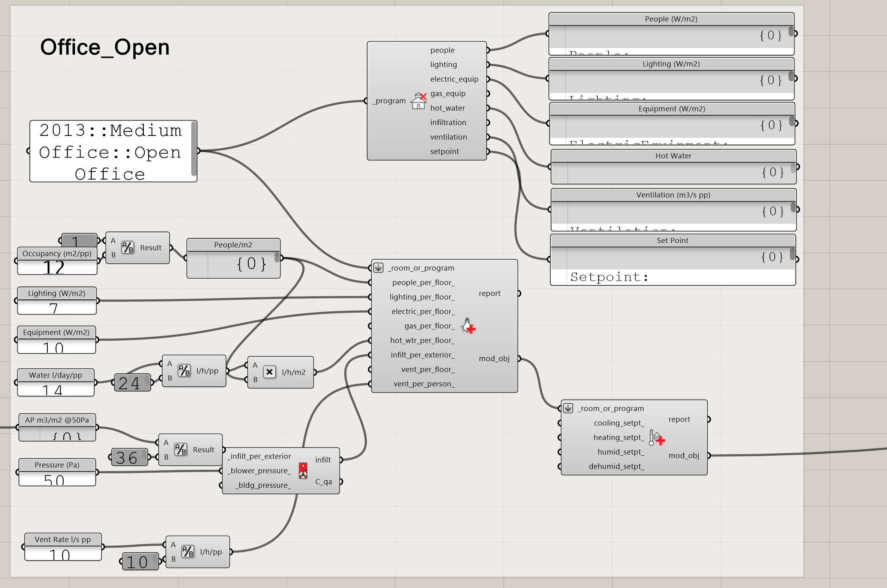The height and width of the screenshot is (588, 887).
Task: Select the People/m2 panel
Action: pyautogui.click(x=233, y=258)
